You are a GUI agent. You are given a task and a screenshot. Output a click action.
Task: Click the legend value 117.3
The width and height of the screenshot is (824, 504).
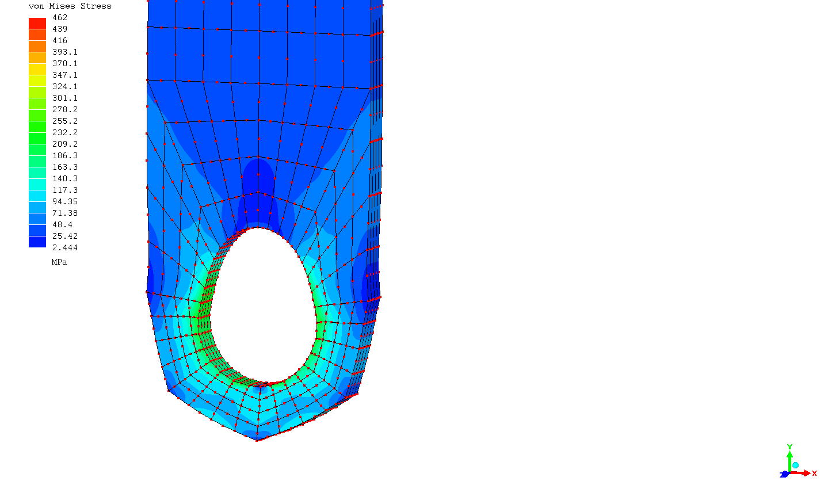(x=65, y=190)
